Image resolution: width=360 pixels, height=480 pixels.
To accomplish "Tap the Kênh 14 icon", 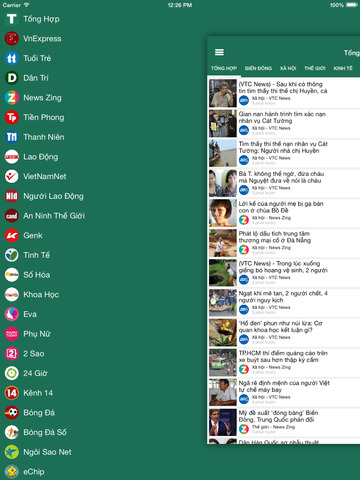I will pos(12,393).
